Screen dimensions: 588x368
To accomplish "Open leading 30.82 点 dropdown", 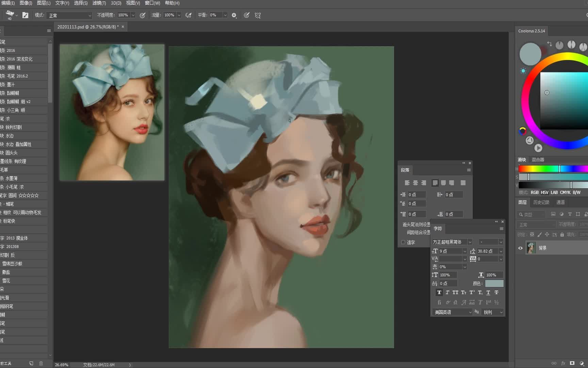I will click(501, 251).
